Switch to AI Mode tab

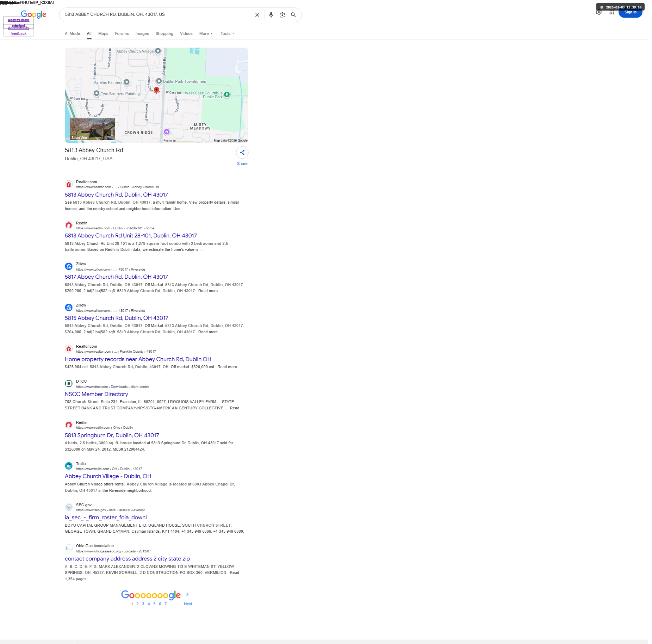[x=72, y=33]
